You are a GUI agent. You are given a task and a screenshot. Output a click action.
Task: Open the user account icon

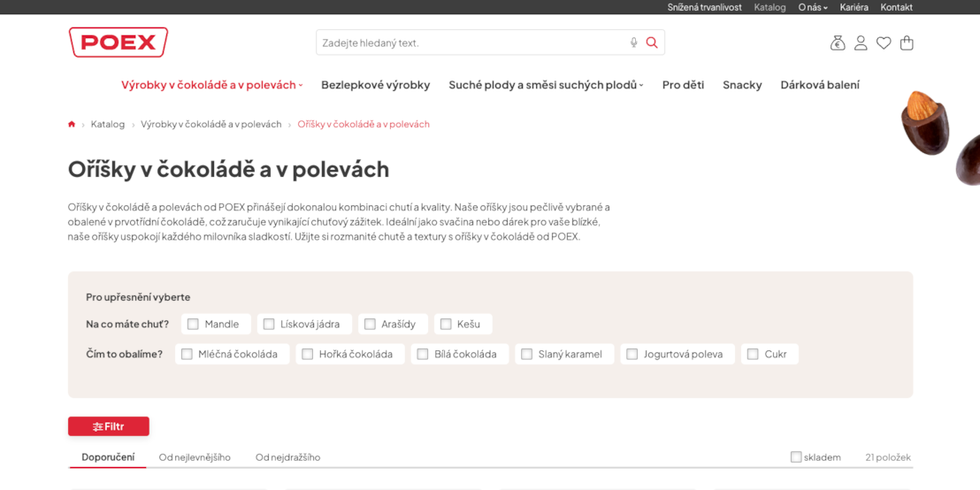(x=861, y=43)
